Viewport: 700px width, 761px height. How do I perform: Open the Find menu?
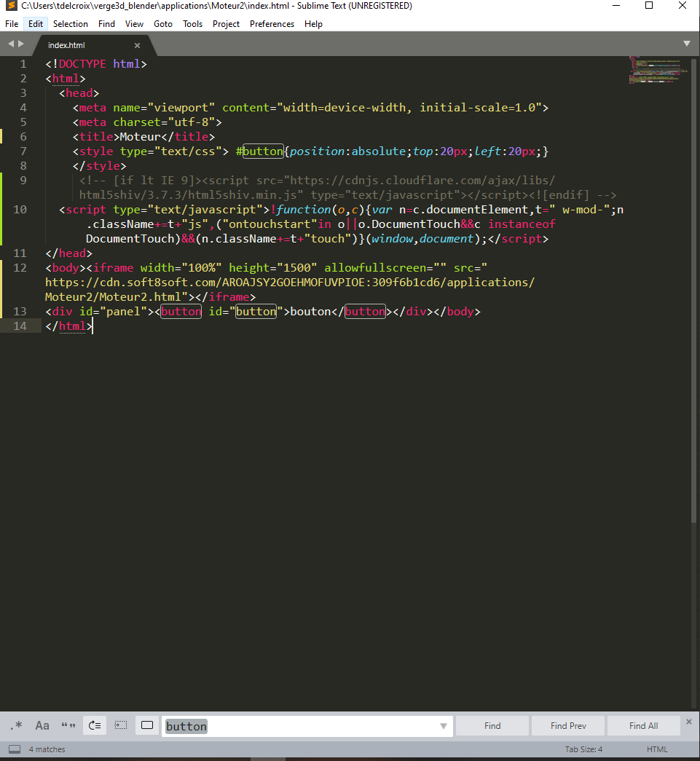point(106,24)
